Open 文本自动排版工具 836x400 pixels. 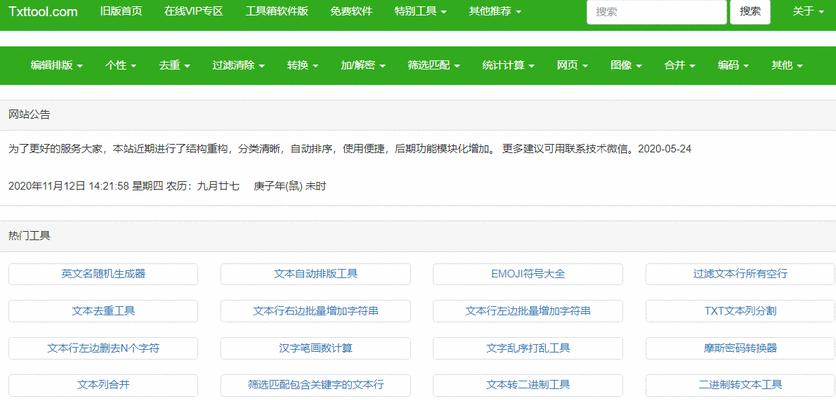316,274
